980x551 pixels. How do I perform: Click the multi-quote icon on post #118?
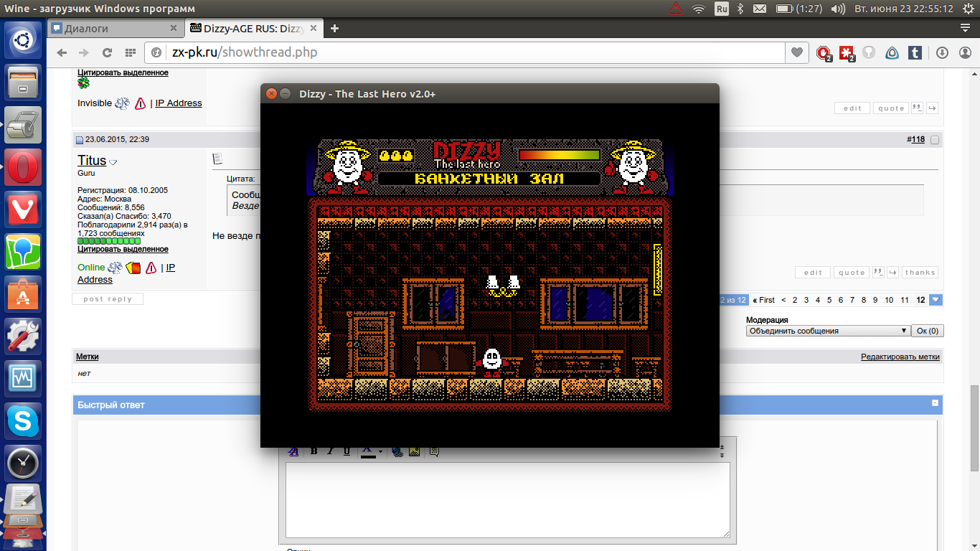pyautogui.click(x=877, y=273)
